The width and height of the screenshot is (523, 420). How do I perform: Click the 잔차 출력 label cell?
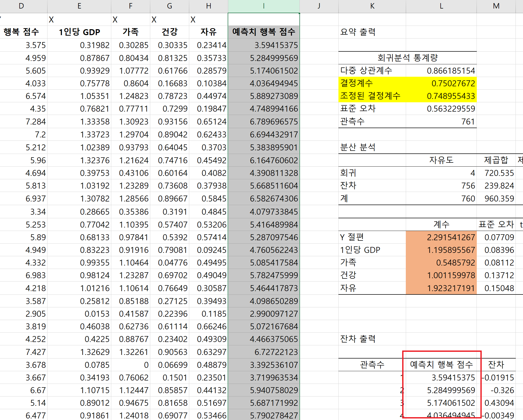372,339
